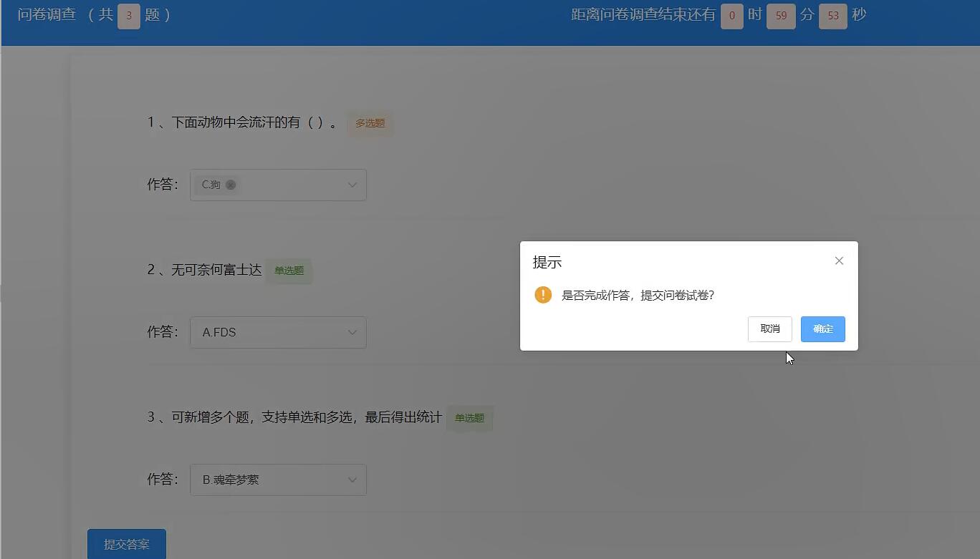Image resolution: width=980 pixels, height=559 pixels.
Task: Click the 单选题 tag beside question 3
Action: 470,418
